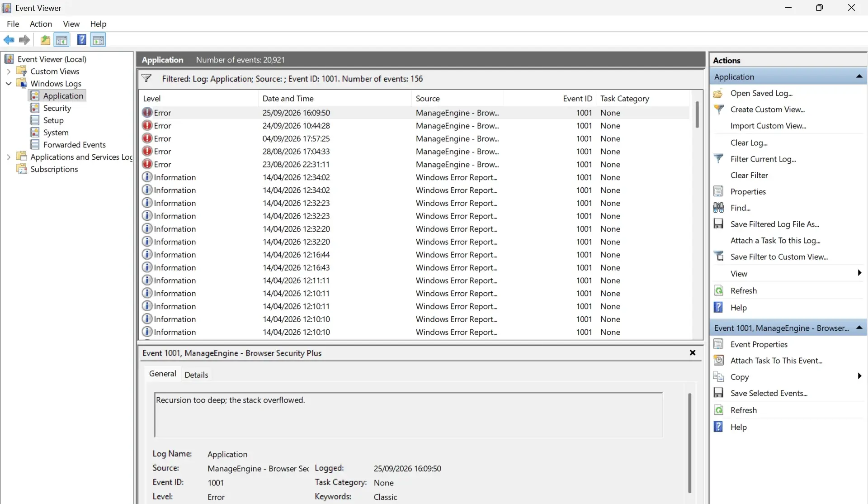This screenshot has width=868, height=504.
Task: Click the Save Filter to Custom View icon
Action: click(718, 257)
